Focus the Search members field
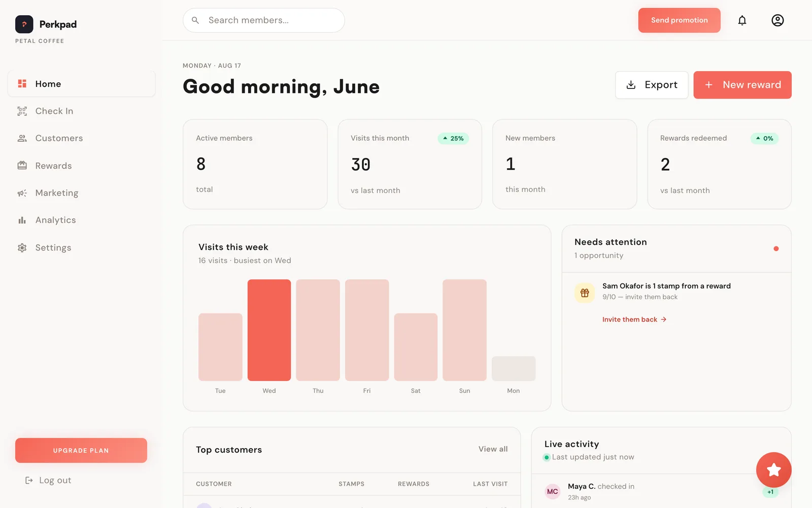This screenshot has width=812, height=508. click(x=264, y=20)
